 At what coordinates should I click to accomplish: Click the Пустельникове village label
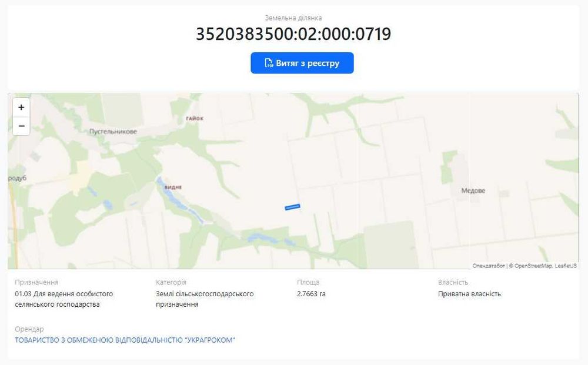(113, 132)
